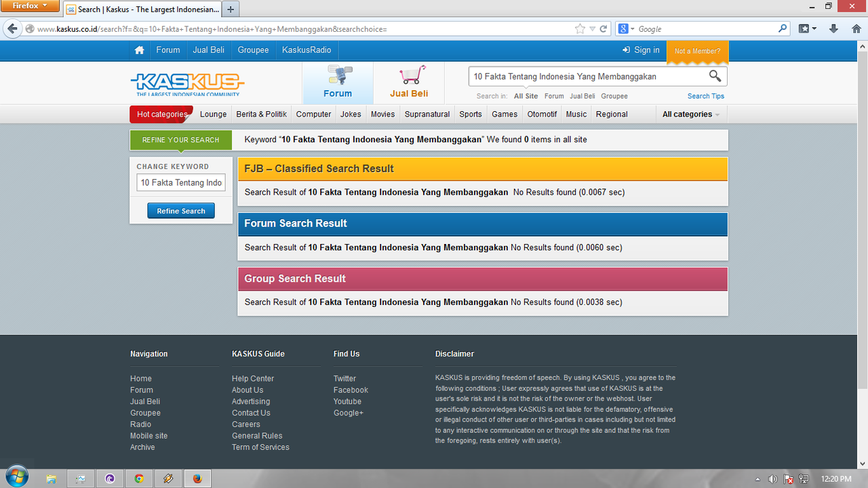Click the browser back arrow button
The height and width of the screenshot is (488, 868).
(12, 29)
